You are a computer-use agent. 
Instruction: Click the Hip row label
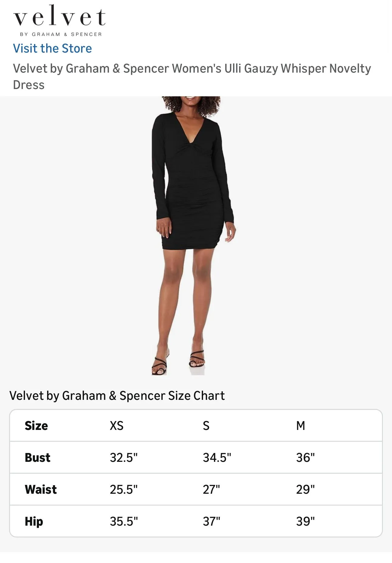34,521
